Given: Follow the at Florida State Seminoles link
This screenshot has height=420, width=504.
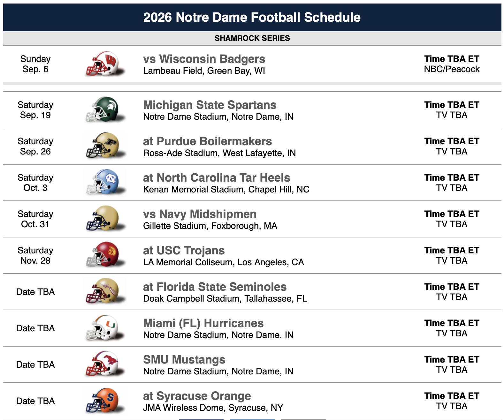Looking at the screenshot, I should tap(215, 287).
